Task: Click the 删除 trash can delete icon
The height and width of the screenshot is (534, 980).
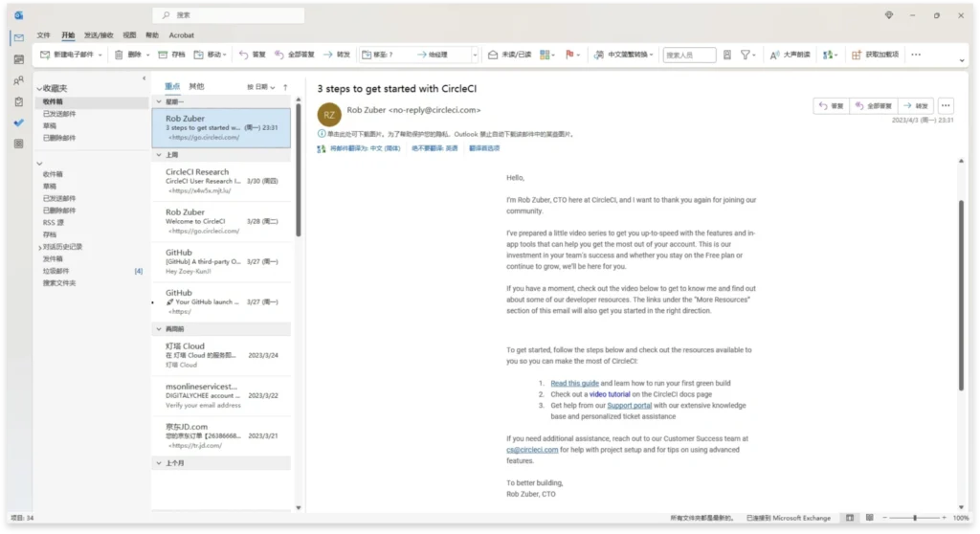Action: (x=119, y=55)
